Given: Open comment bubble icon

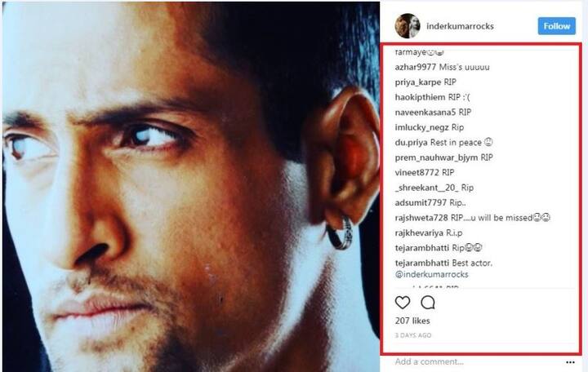Looking at the screenshot, I should [428, 303].
